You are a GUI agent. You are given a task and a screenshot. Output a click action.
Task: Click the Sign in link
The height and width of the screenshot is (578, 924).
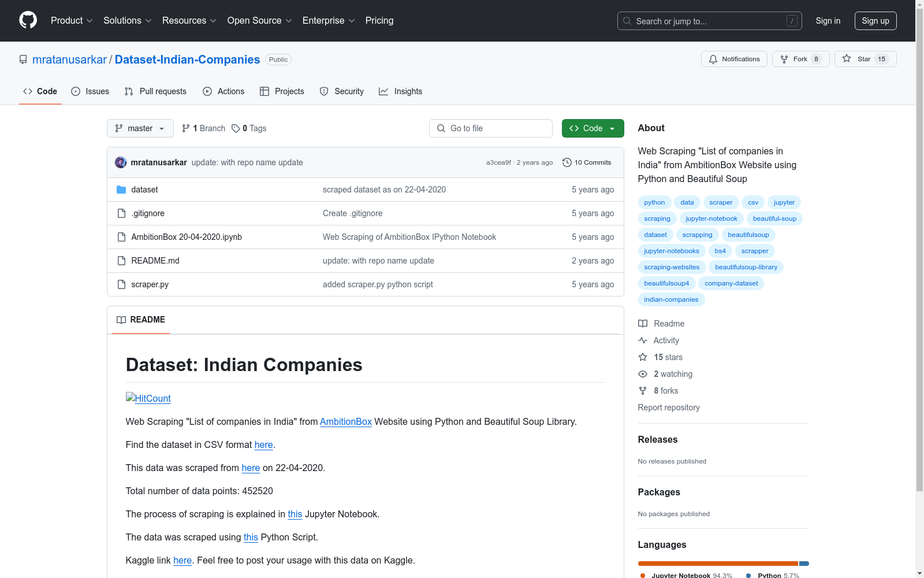click(828, 21)
